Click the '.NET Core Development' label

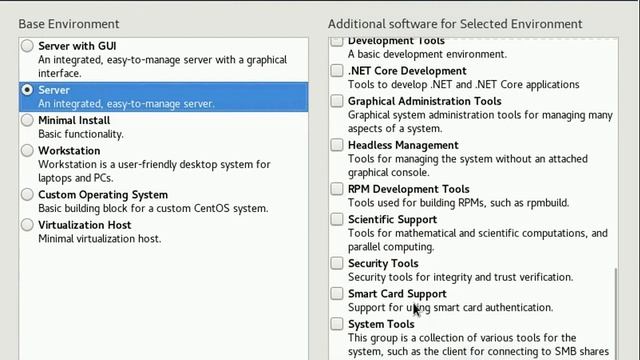click(x=407, y=71)
